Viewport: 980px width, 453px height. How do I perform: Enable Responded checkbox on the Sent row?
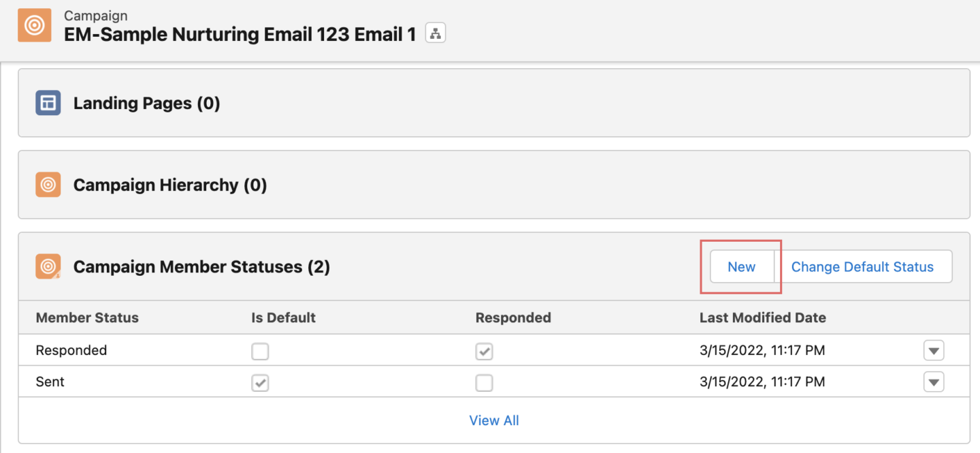click(485, 383)
